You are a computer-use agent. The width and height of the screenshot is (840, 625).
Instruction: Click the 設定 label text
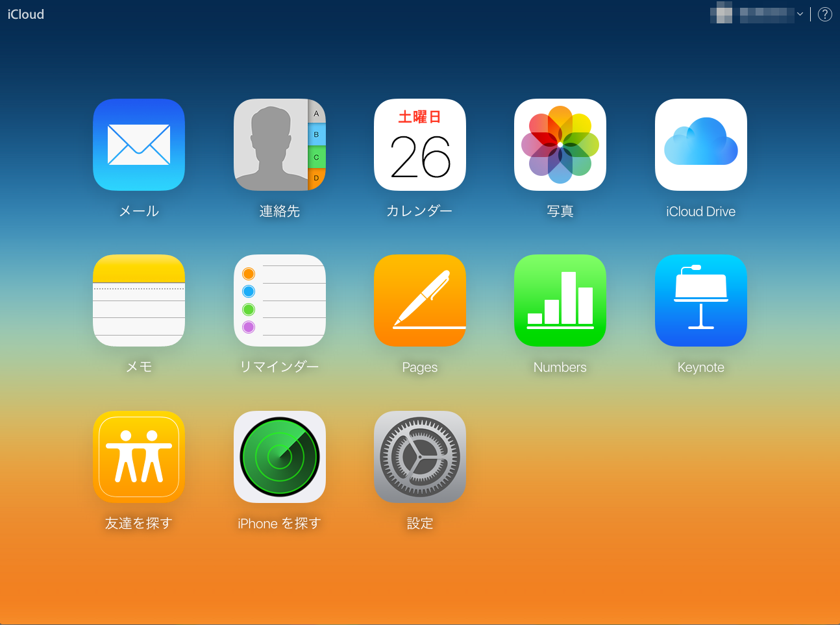tap(420, 523)
